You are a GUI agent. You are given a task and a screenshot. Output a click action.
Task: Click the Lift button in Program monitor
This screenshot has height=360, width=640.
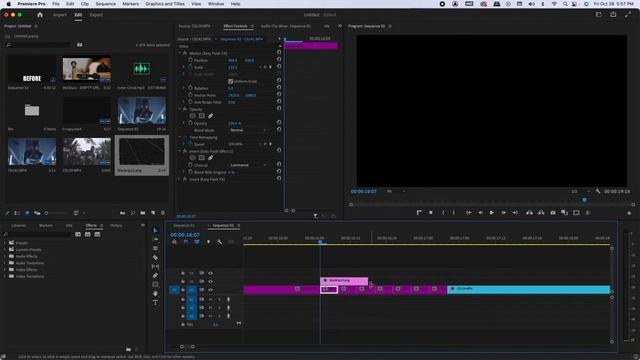pos(529,213)
